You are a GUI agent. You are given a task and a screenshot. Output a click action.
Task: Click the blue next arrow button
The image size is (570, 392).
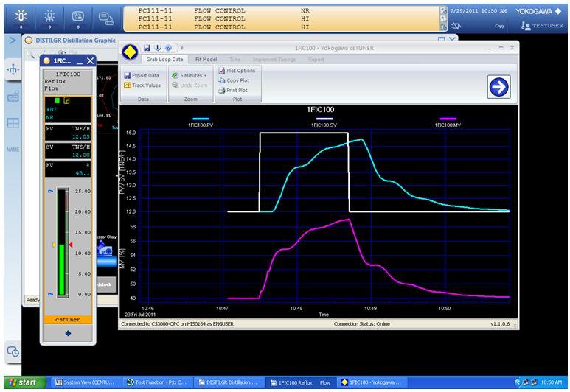[498, 87]
